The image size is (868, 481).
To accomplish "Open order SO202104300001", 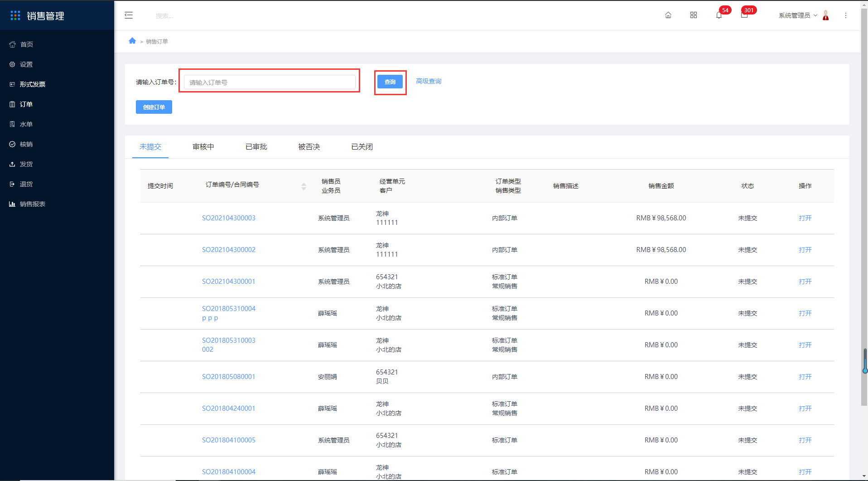I will coord(229,282).
